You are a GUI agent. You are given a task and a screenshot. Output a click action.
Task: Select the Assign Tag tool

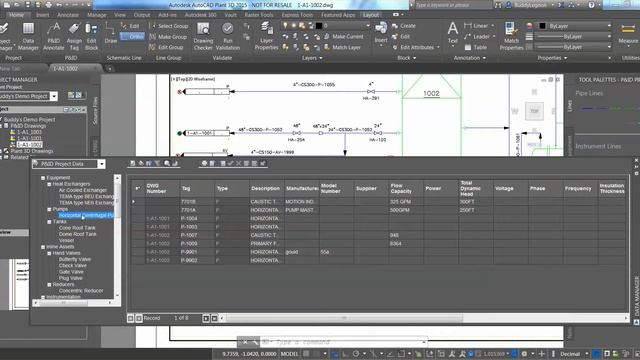pyautogui.click(x=74, y=36)
